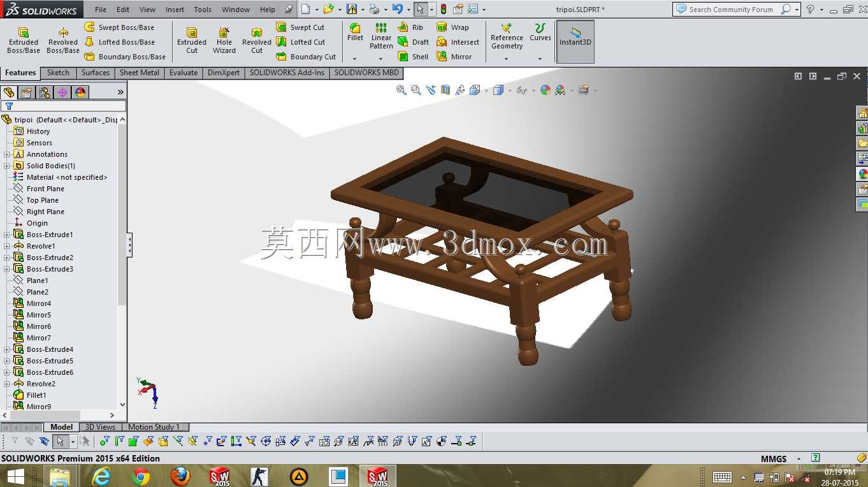The width and height of the screenshot is (868, 487).
Task: Open the Linear Pattern dropdown arrow
Action: tap(381, 59)
